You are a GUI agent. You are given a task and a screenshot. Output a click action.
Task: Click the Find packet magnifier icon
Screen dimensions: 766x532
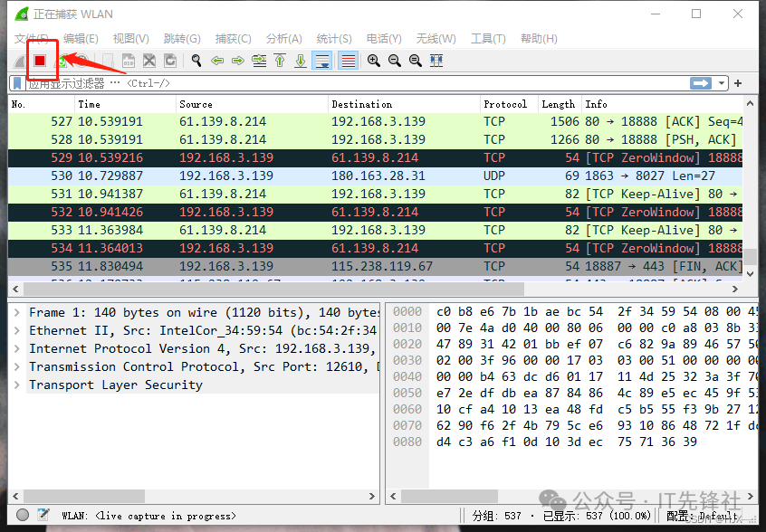(x=196, y=61)
